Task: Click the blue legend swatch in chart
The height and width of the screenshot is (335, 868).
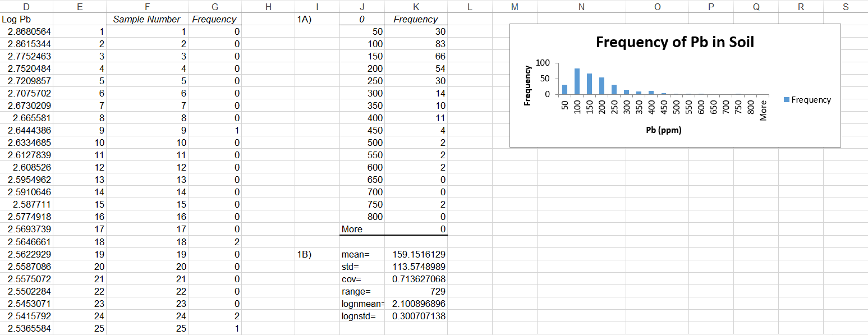Action: click(787, 100)
